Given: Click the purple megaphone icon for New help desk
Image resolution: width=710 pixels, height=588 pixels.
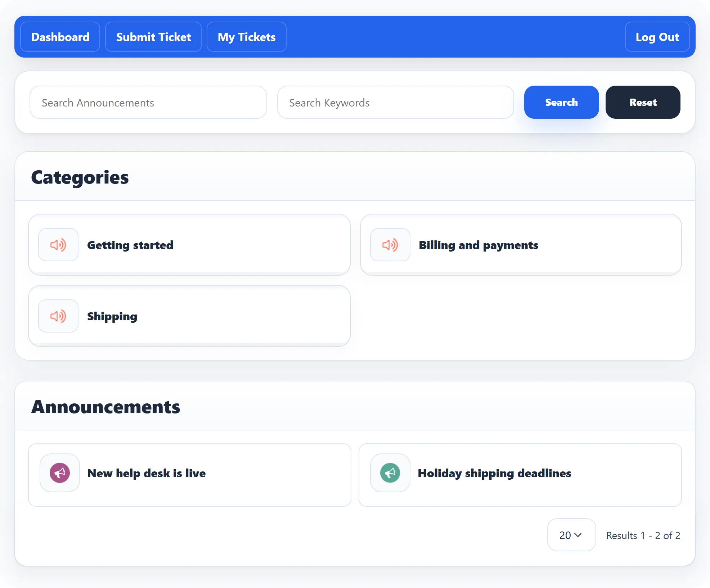Looking at the screenshot, I should tap(60, 473).
